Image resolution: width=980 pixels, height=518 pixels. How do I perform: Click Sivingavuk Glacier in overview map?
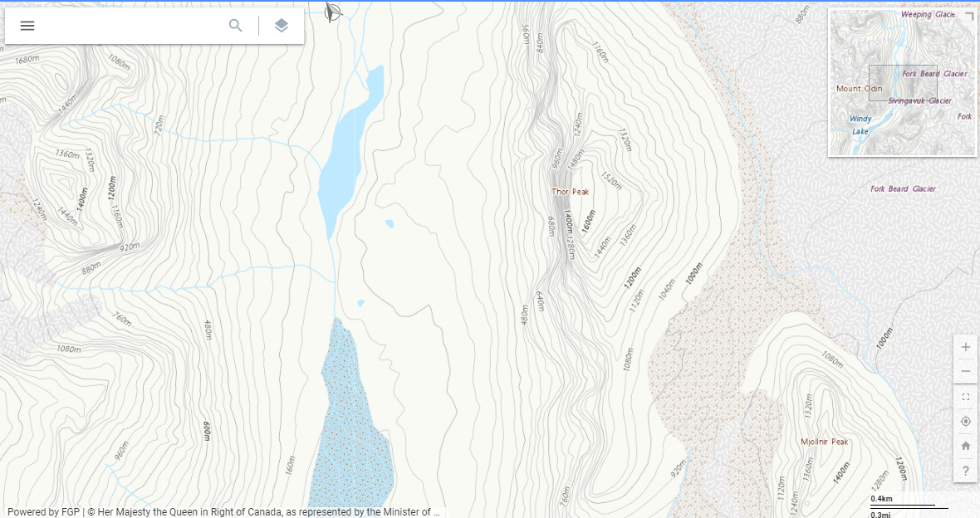(920, 100)
